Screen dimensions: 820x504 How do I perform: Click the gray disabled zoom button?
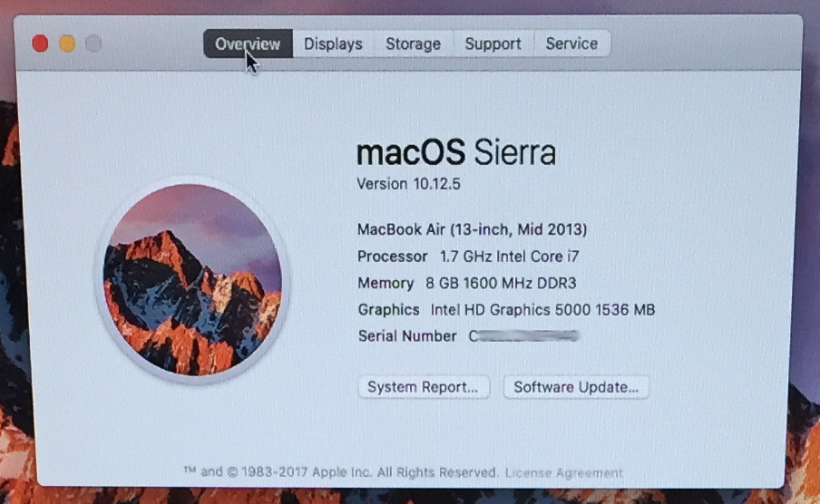coord(93,44)
